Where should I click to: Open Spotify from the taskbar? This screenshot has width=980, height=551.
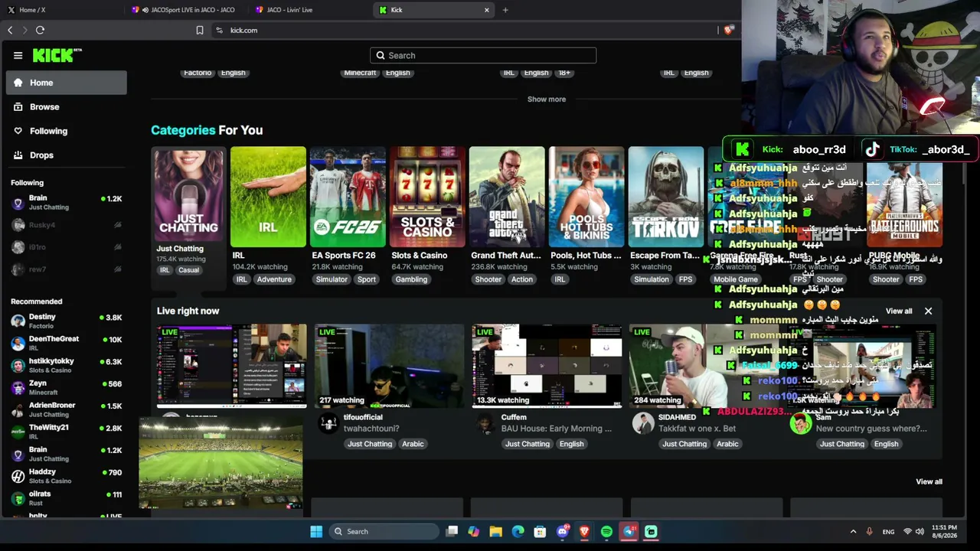click(606, 531)
